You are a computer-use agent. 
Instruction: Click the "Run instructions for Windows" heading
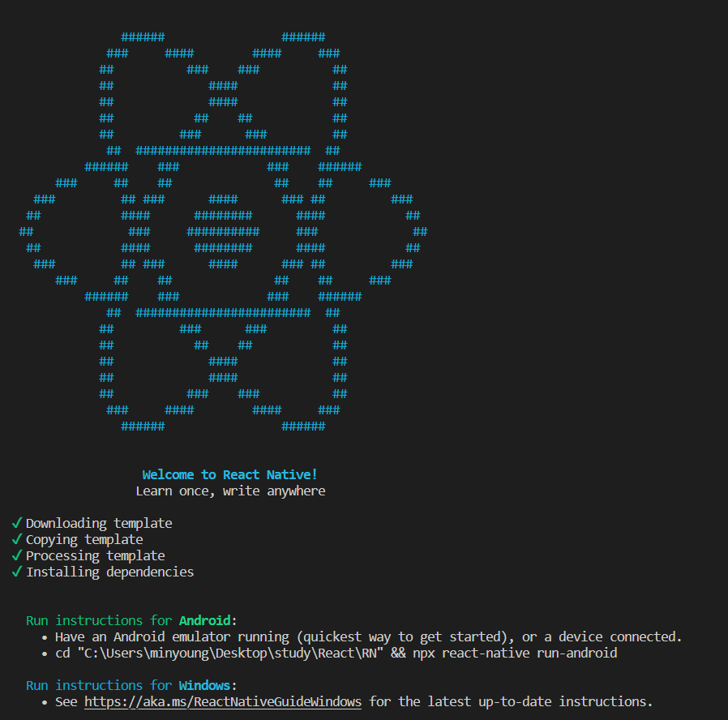(x=131, y=686)
